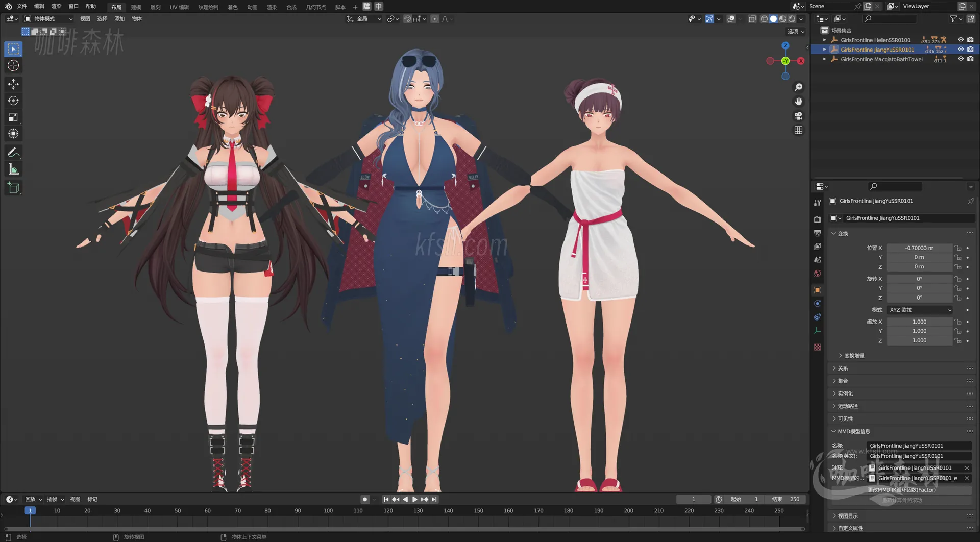
Task: Remove the MMD 注释 entry with its X button
Action: (x=967, y=467)
